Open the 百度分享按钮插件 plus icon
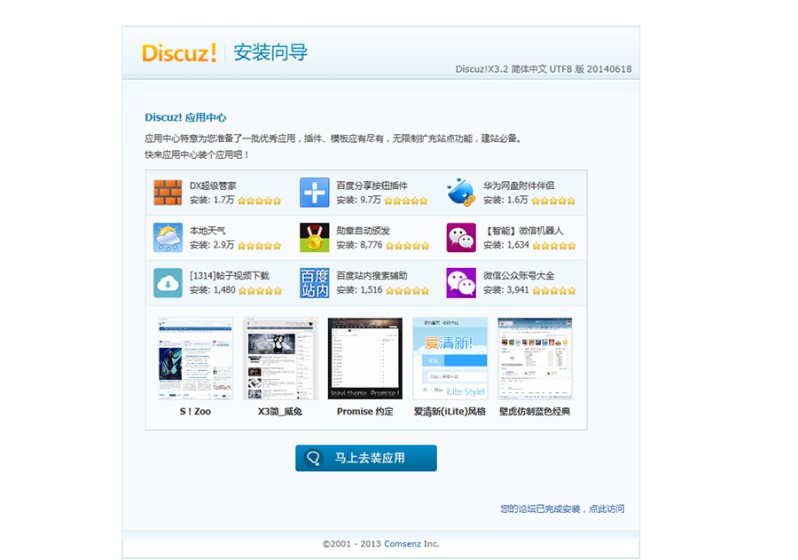The height and width of the screenshot is (560, 798). tap(314, 192)
